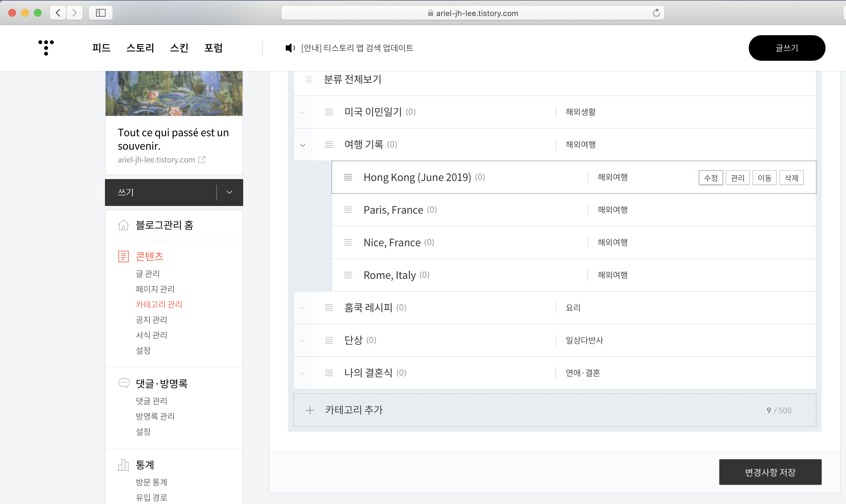Open blog via external link icon
This screenshot has height=504, width=846.
(202, 160)
